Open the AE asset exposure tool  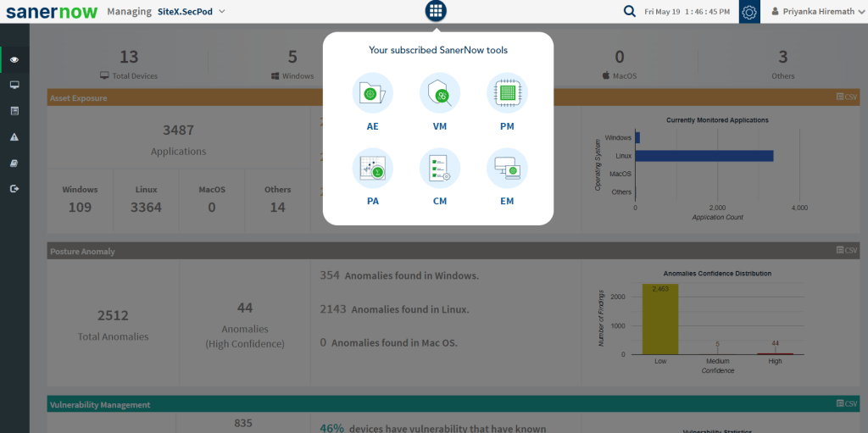click(x=373, y=103)
